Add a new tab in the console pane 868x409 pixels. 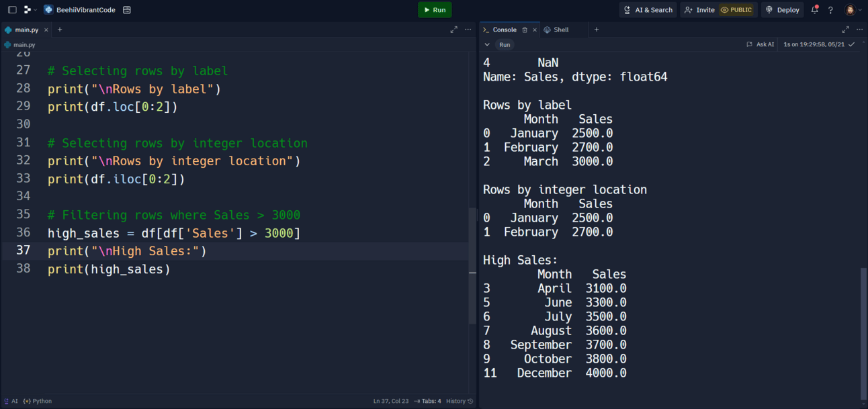(x=597, y=30)
